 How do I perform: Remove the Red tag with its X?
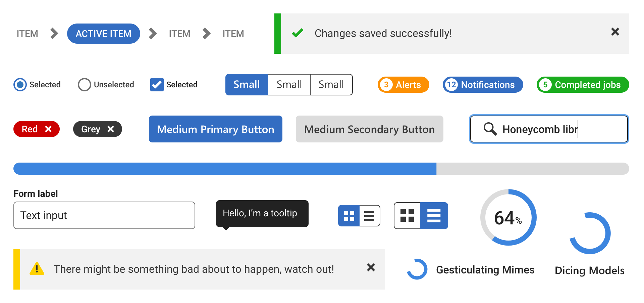point(49,129)
